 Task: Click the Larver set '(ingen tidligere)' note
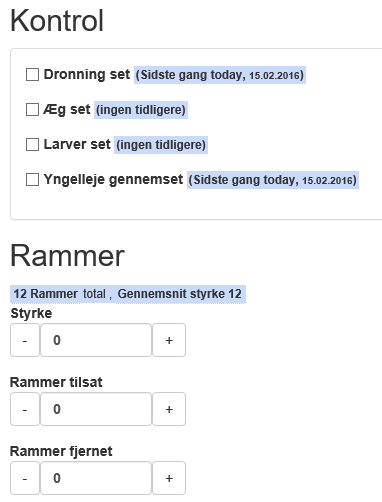pyautogui.click(x=161, y=145)
